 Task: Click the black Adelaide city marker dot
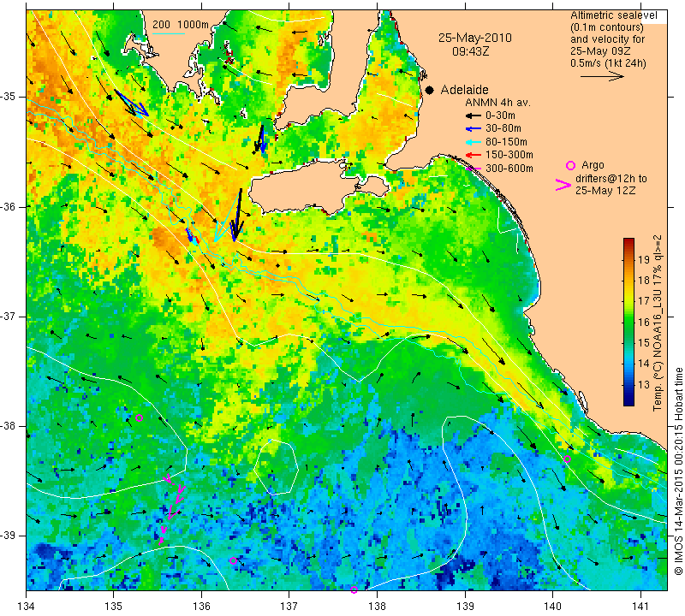[430, 90]
